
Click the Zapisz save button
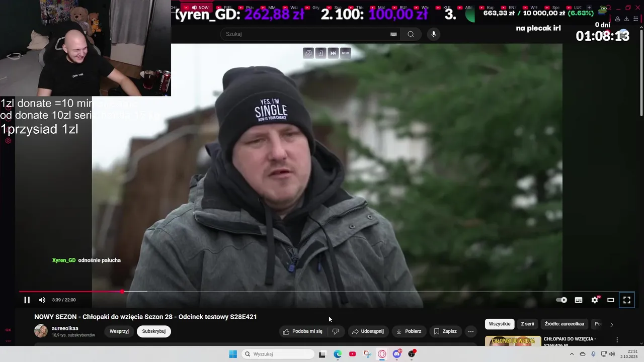(445, 331)
